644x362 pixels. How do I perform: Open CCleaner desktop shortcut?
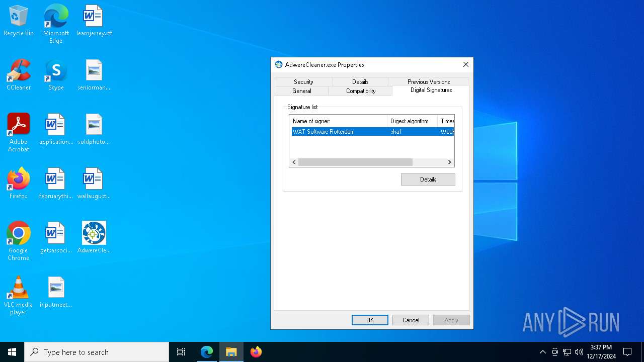19,75
